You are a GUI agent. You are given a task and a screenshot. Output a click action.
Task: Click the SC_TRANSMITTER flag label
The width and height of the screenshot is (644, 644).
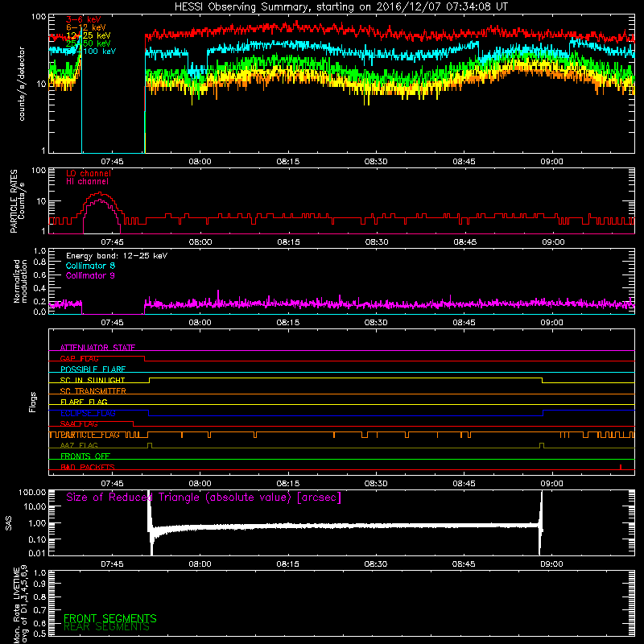click(x=93, y=391)
